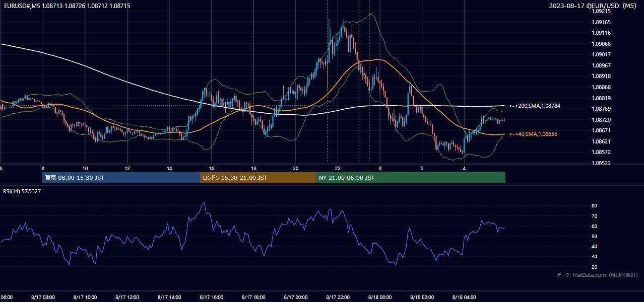Image resolution: width=644 pixels, height=302 pixels.
Task: Click the RSI 60 level label
Action: click(x=594, y=226)
